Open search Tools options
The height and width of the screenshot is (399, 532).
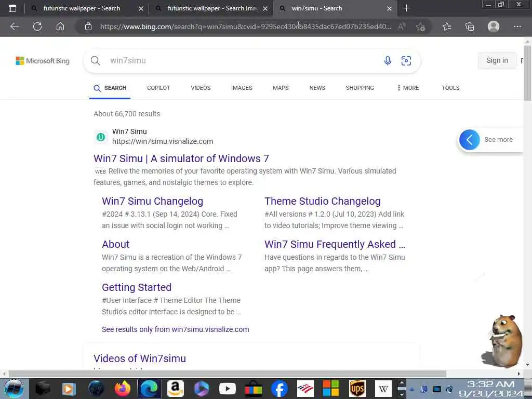click(x=450, y=88)
